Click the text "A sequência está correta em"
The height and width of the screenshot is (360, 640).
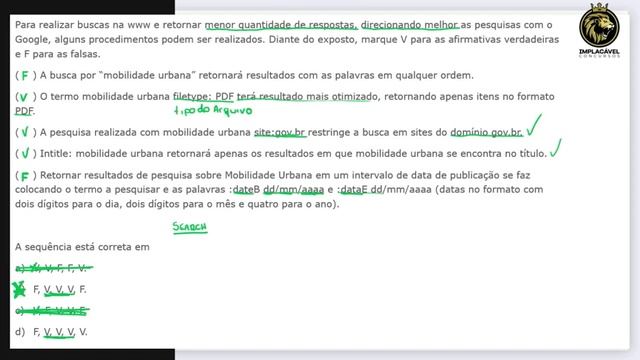[x=82, y=247]
